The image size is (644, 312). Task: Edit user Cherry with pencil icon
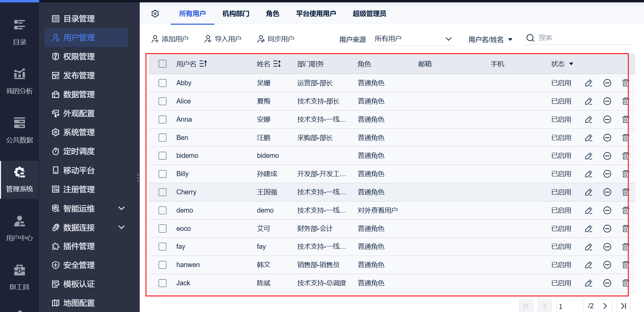589,192
